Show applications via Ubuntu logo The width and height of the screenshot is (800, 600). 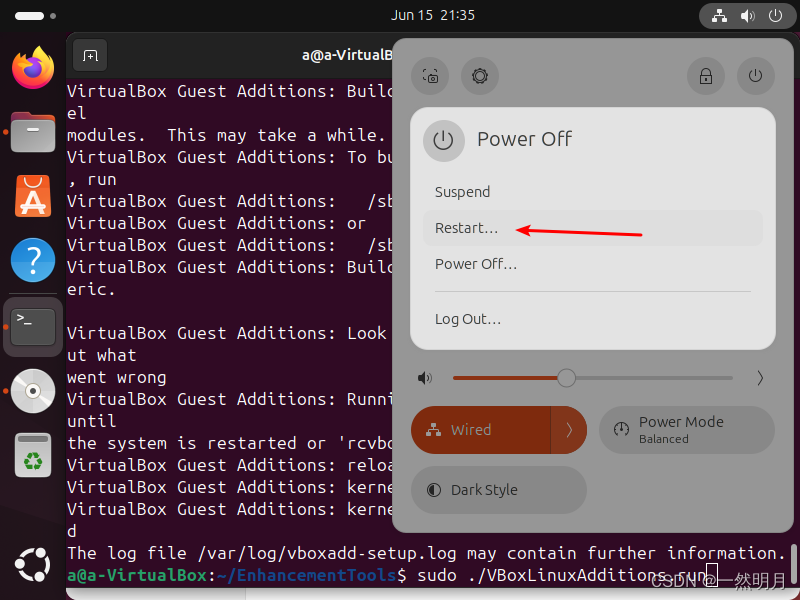pyautogui.click(x=33, y=564)
